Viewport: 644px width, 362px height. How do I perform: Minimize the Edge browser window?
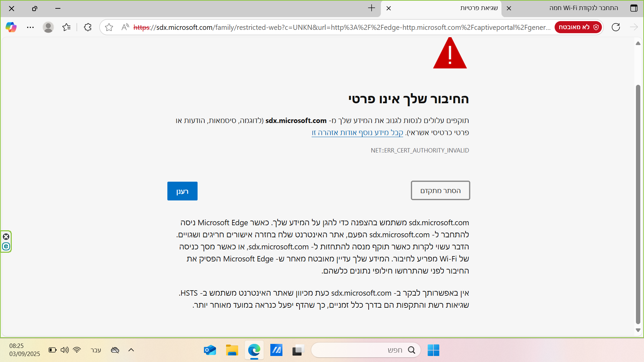[x=58, y=8]
